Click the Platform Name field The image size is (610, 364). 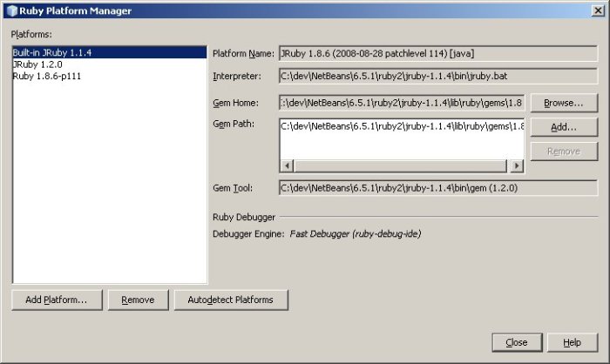point(438,54)
